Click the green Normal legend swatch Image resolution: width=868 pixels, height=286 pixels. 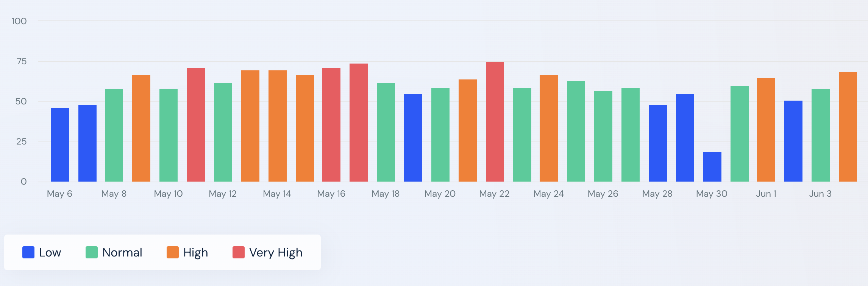(92, 252)
